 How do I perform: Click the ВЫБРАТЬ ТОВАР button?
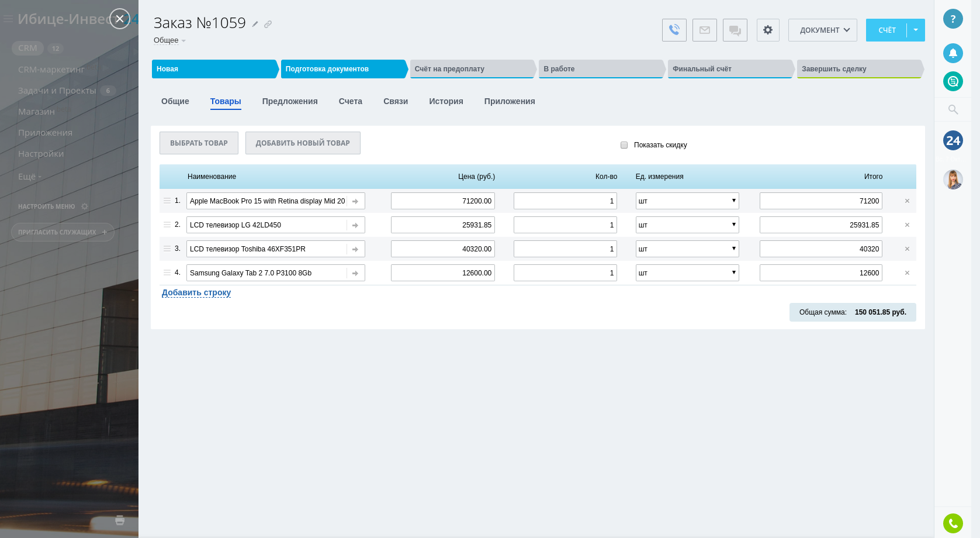point(199,143)
